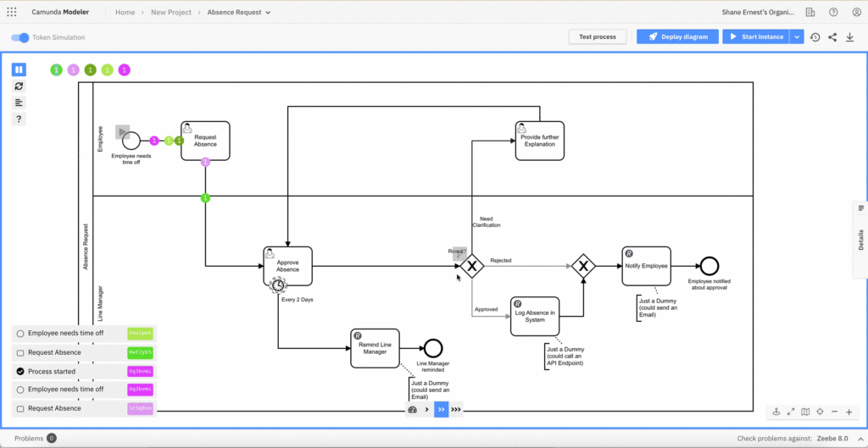This screenshot has height=448, width=868.
Task: Zoom out with the minus icon
Action: pos(834,412)
